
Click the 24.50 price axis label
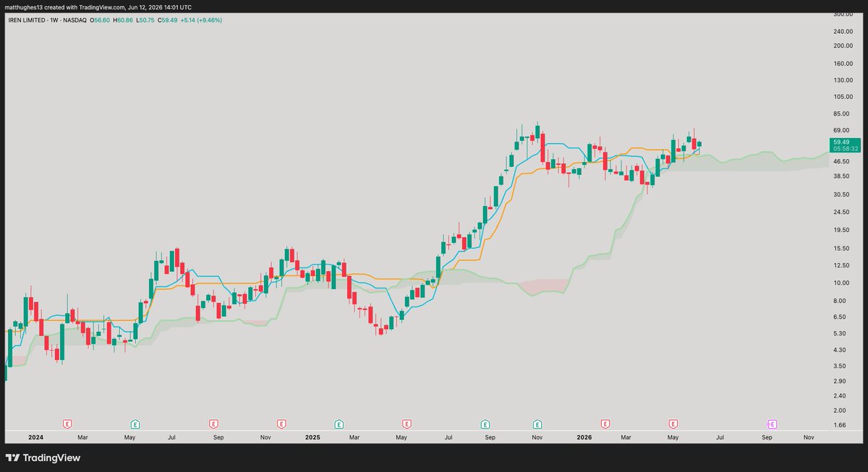pos(841,212)
